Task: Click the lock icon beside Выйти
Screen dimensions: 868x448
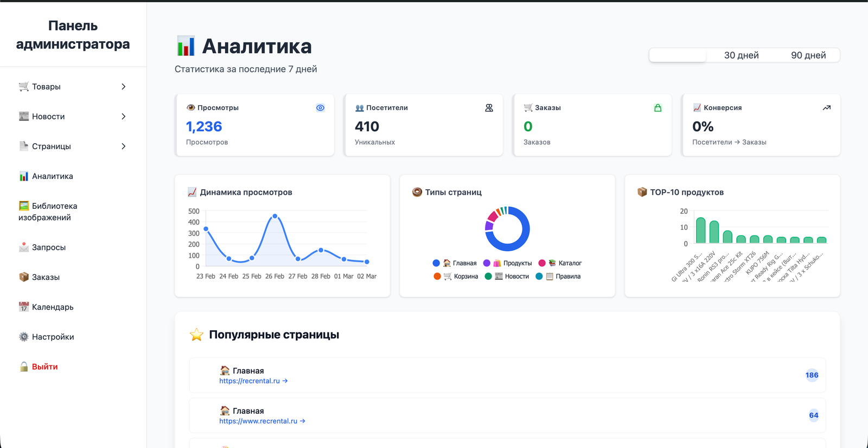Action: pos(24,367)
